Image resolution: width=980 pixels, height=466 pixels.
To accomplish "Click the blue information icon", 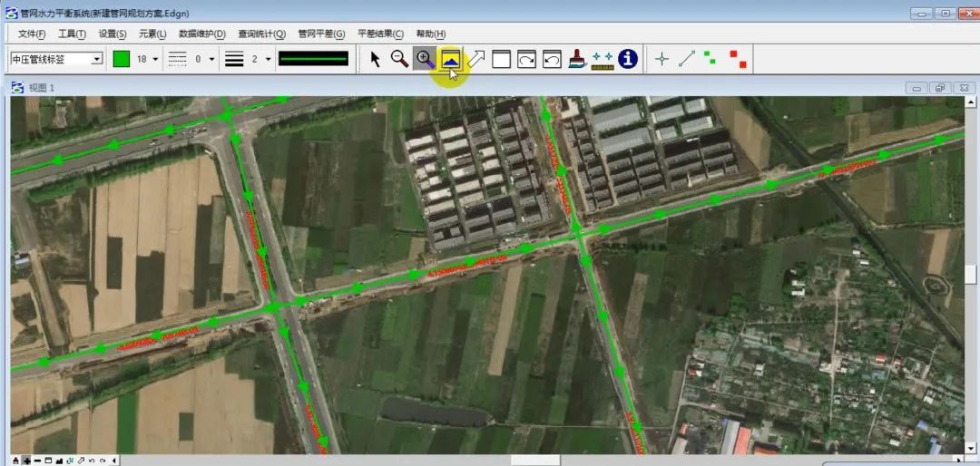I will pos(627,59).
